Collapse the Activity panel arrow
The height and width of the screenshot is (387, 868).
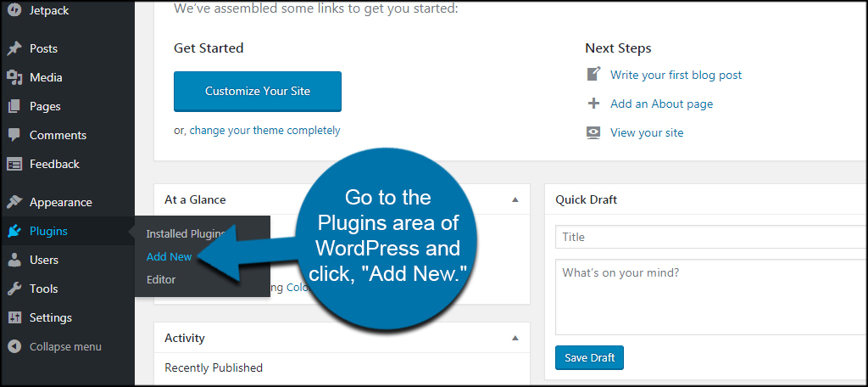tap(515, 338)
